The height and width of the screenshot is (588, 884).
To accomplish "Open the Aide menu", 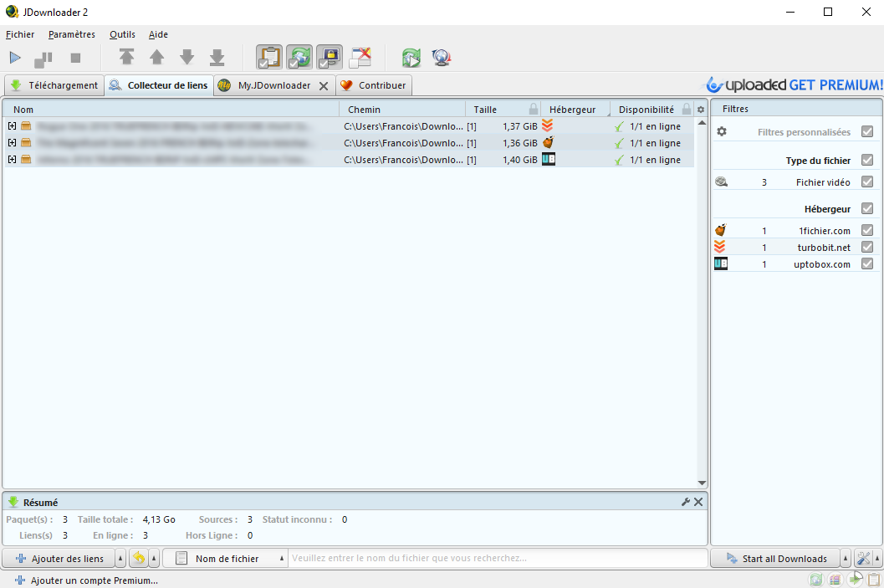I will click(x=158, y=34).
